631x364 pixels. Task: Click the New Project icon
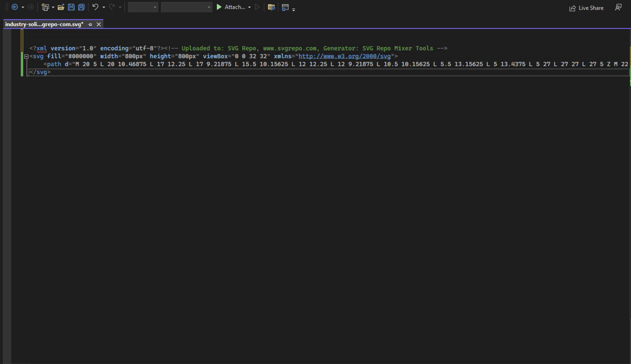(45, 7)
